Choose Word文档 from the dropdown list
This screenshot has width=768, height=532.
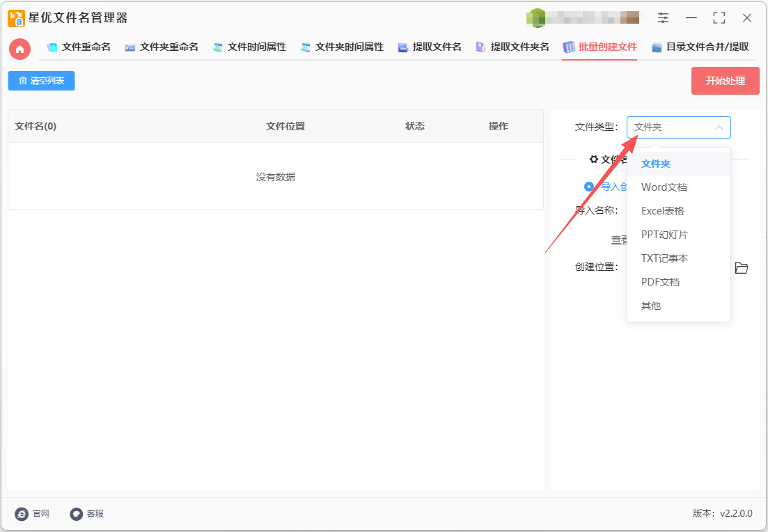click(664, 187)
